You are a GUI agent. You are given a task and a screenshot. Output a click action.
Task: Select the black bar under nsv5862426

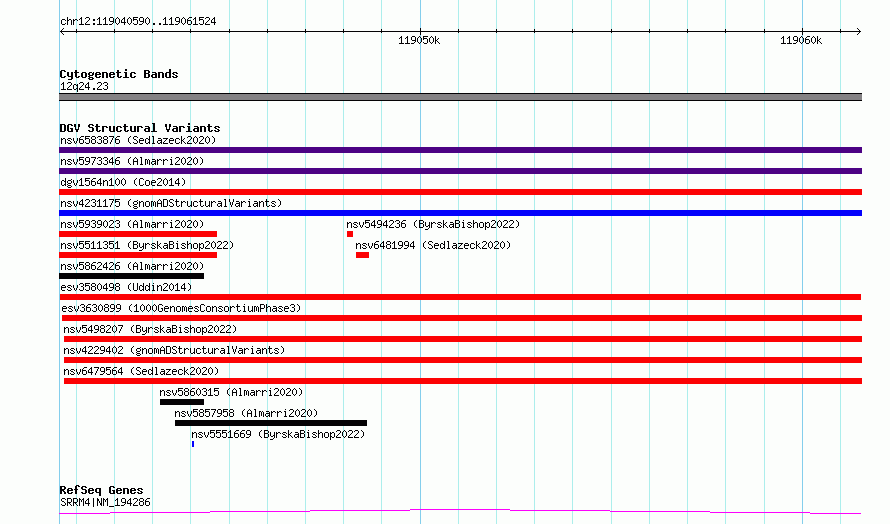pos(131,276)
